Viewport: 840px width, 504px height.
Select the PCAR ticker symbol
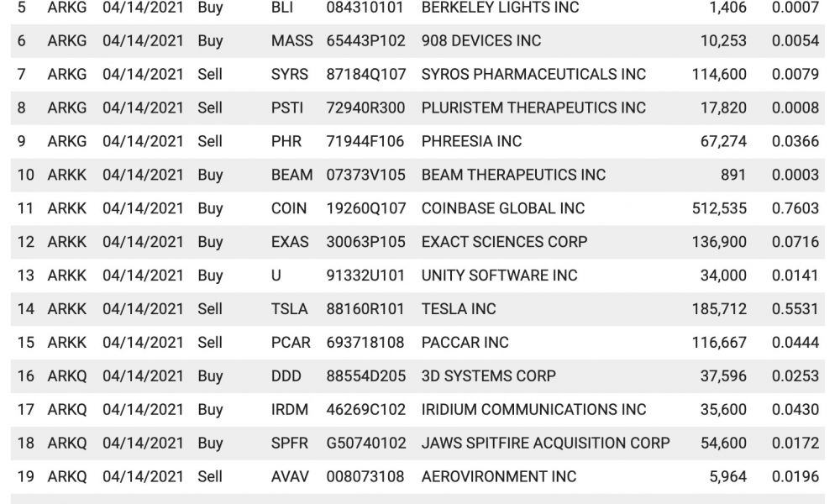291,343
